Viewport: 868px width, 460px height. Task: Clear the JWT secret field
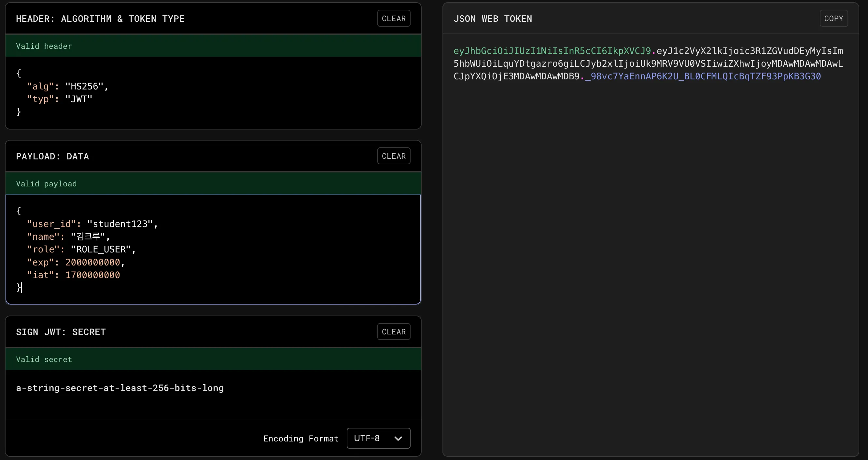394,332
